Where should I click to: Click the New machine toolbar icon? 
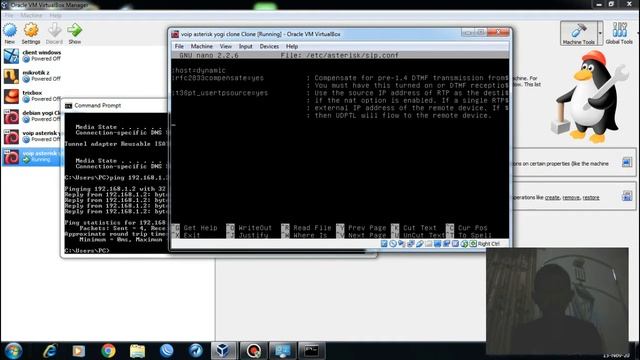(10, 31)
